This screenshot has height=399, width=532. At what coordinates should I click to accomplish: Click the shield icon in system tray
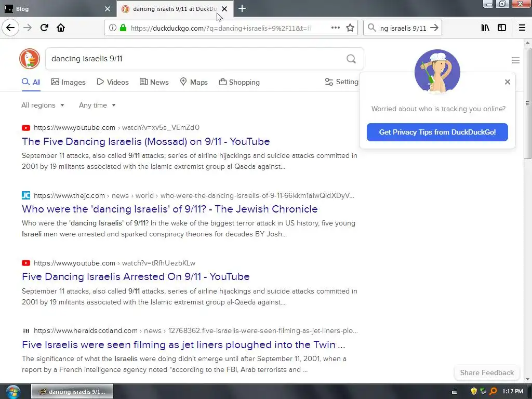[474, 391]
